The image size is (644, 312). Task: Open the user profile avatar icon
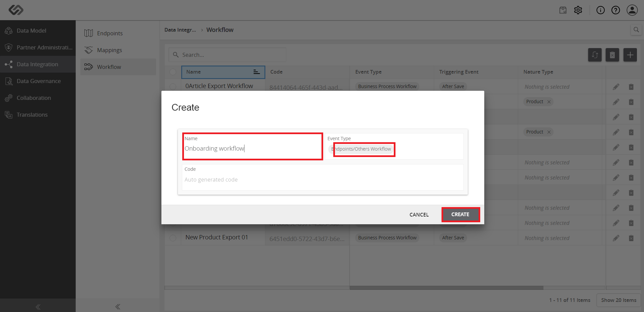(632, 10)
